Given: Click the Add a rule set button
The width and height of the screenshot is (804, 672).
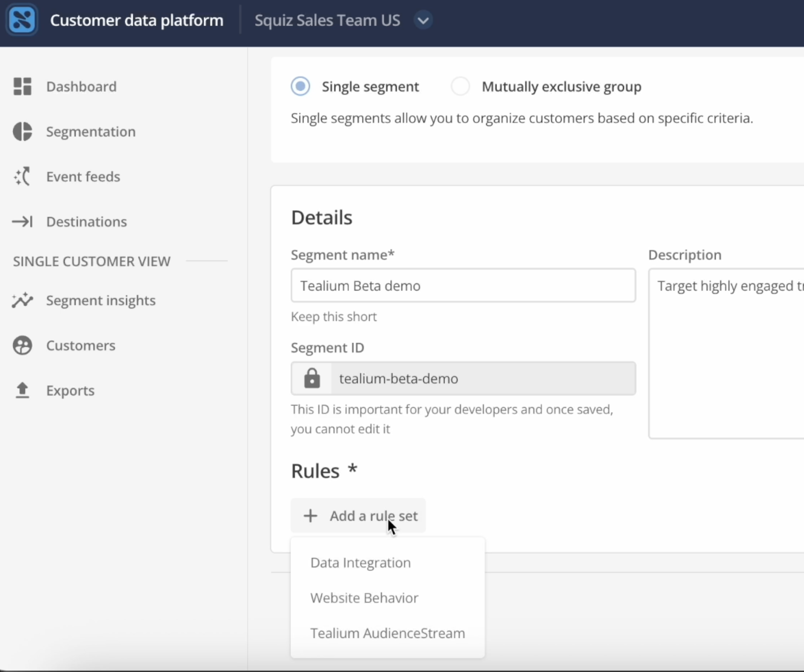Looking at the screenshot, I should tap(358, 515).
